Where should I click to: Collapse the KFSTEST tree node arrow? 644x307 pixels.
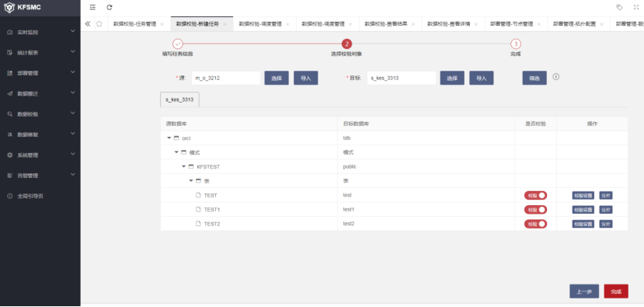pos(183,167)
